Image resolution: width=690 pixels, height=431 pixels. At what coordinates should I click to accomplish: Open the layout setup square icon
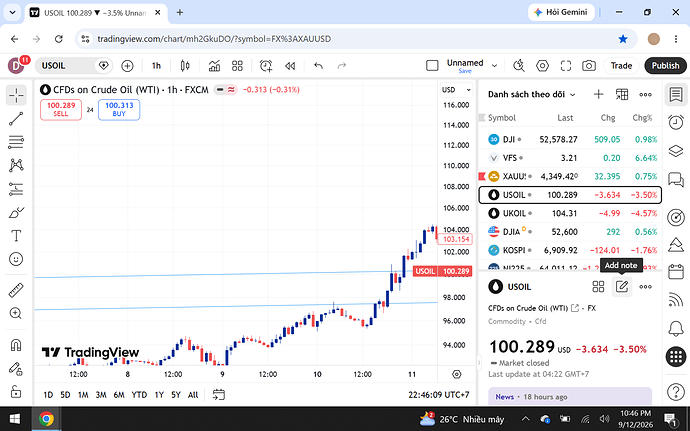point(432,66)
